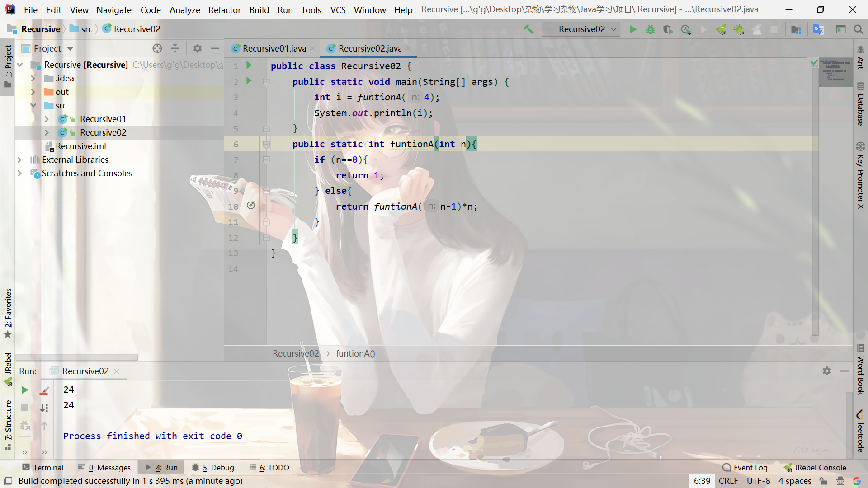
Task: Expand External Libraries node
Action: coord(20,160)
